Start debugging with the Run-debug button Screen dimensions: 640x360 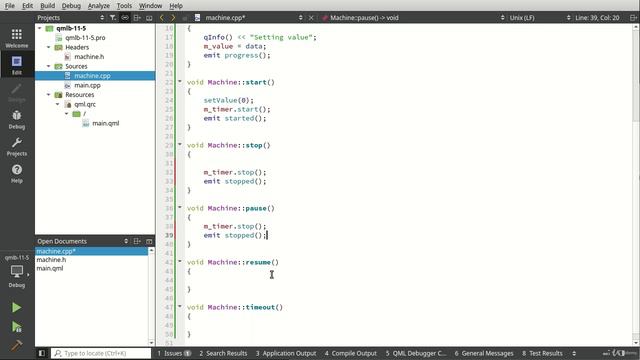[x=16, y=327]
